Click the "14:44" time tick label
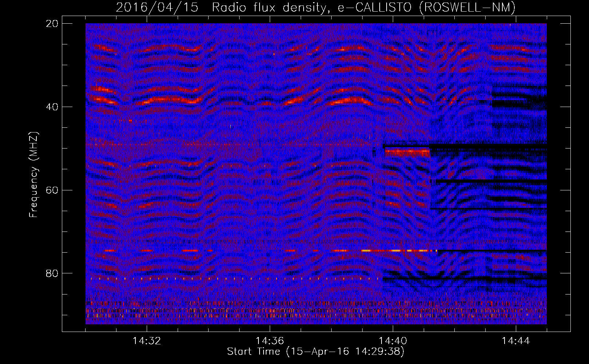This screenshot has width=589, height=364. (516, 341)
